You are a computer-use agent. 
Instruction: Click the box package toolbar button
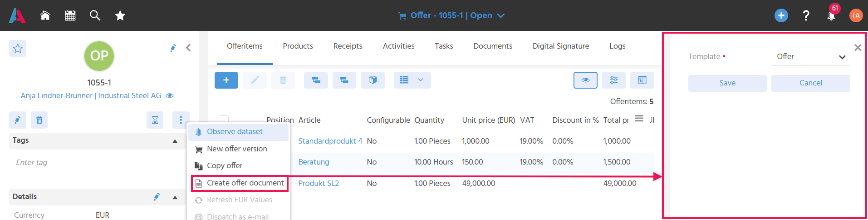(373, 80)
